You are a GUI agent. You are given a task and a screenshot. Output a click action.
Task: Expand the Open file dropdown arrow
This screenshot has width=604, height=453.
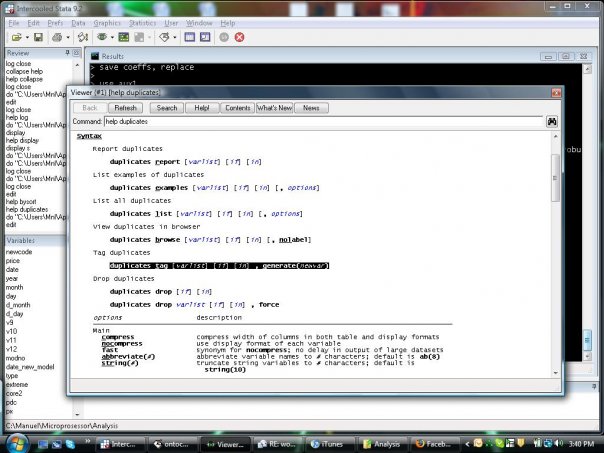click(x=27, y=37)
